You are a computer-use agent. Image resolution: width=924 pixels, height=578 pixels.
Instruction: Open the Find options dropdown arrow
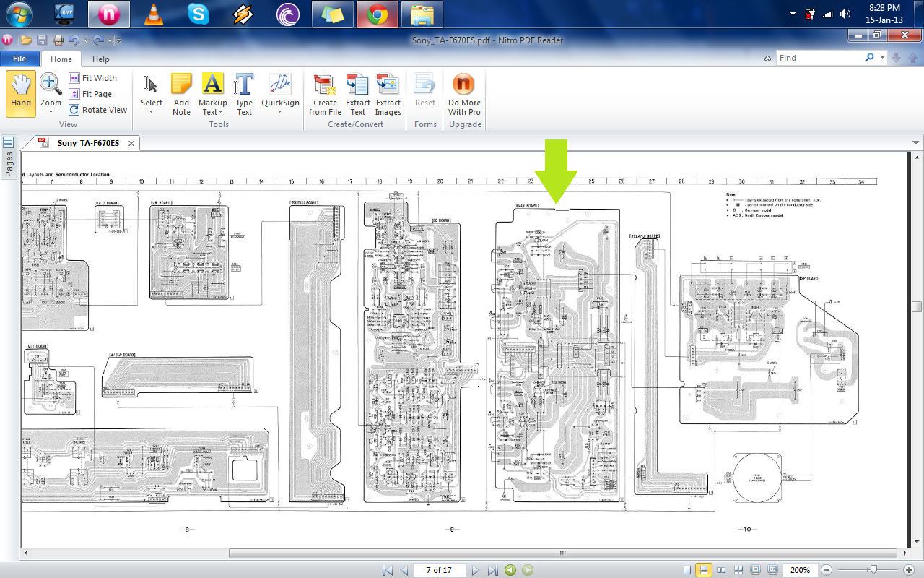coord(882,58)
